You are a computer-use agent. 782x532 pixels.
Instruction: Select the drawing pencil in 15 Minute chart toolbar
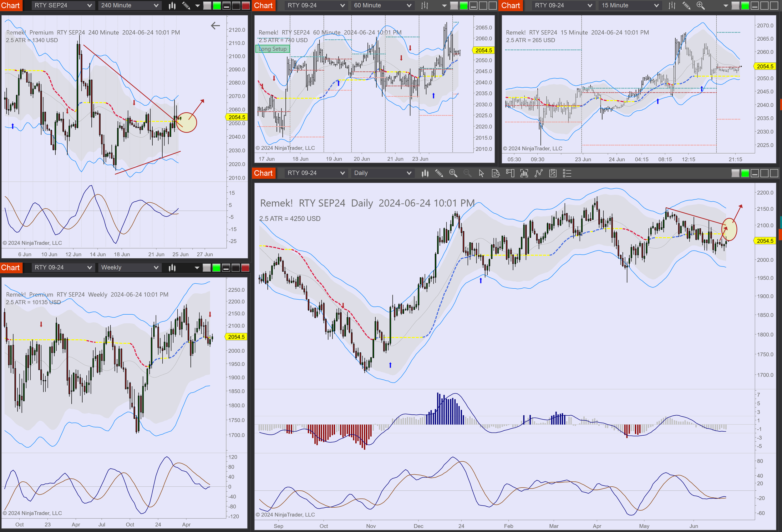click(x=686, y=5)
